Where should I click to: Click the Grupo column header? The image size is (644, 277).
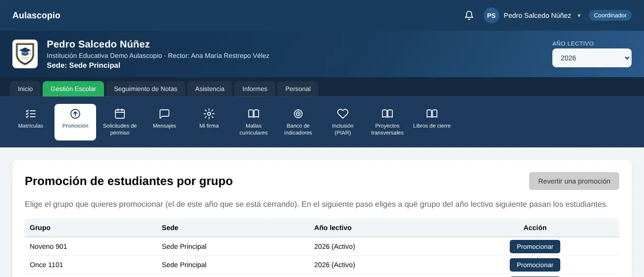point(40,228)
